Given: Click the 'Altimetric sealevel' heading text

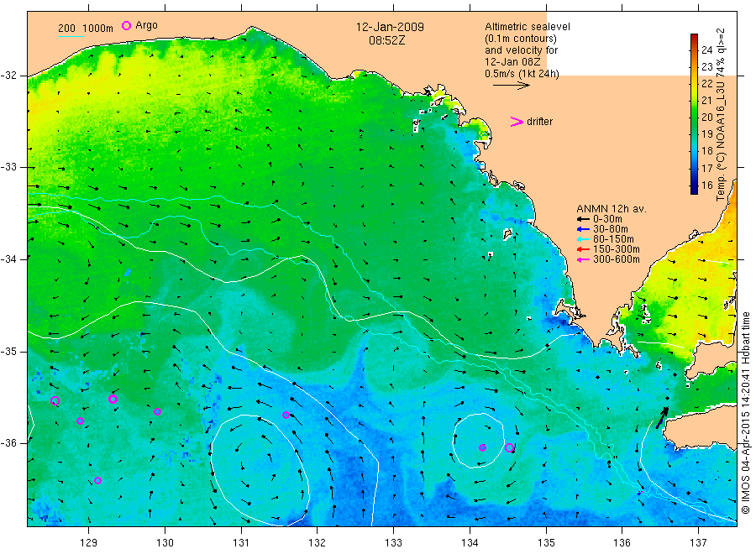Looking at the screenshot, I should pos(527,27).
